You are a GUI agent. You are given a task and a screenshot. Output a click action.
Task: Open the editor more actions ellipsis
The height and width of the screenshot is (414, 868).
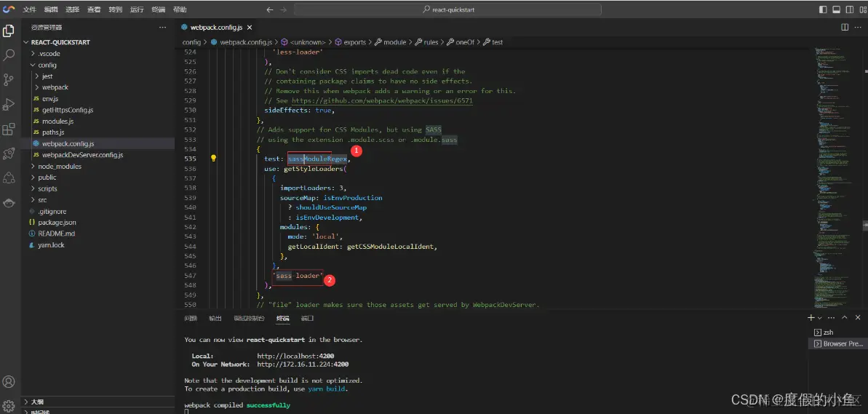click(x=858, y=27)
